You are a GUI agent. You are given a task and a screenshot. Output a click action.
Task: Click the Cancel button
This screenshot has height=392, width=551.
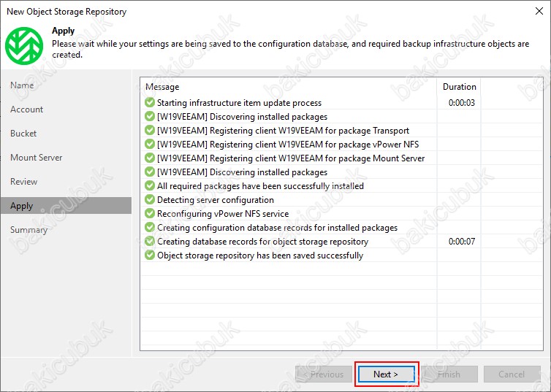click(x=512, y=374)
